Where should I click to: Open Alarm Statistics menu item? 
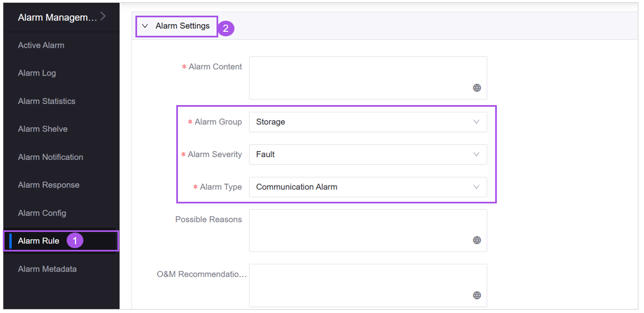coord(46,101)
